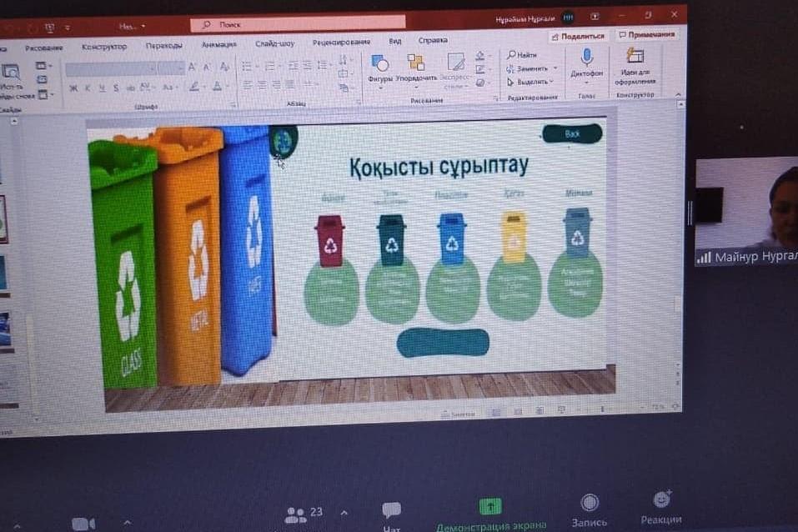Click the Back button on slide
The image size is (798, 532).
pos(572,133)
